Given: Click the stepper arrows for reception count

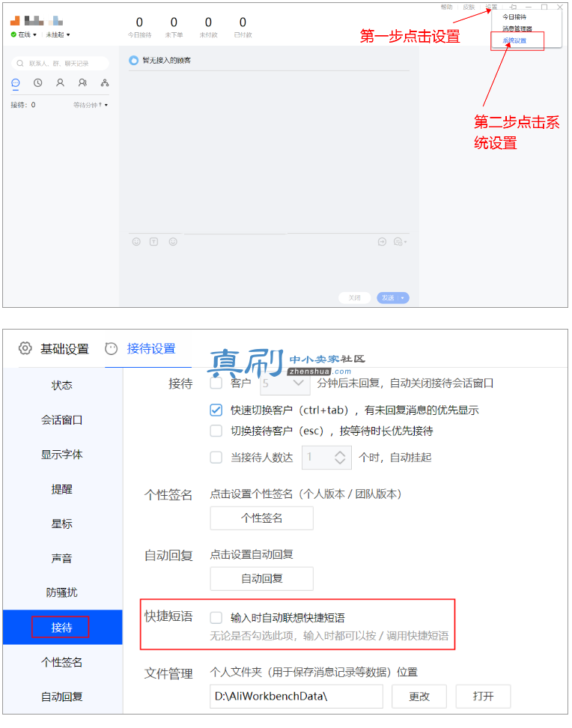Looking at the screenshot, I should coord(341,458).
